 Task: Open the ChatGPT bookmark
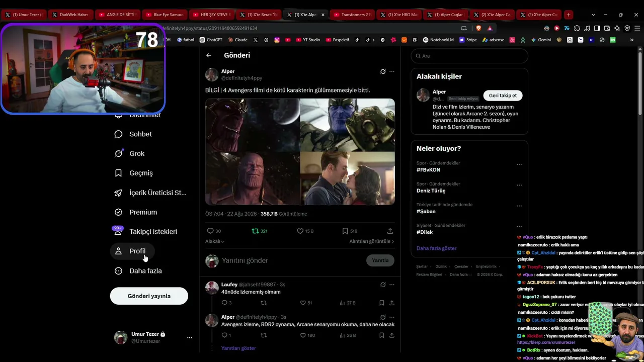[x=211, y=40]
